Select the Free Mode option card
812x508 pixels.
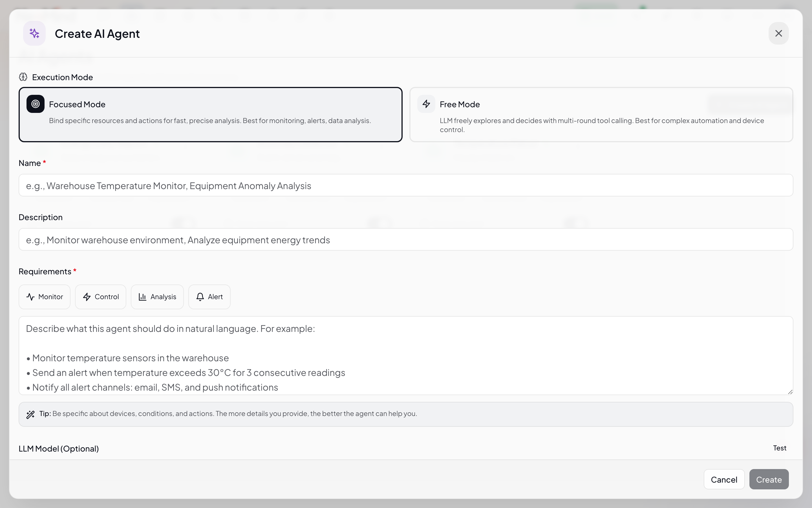[x=601, y=115]
